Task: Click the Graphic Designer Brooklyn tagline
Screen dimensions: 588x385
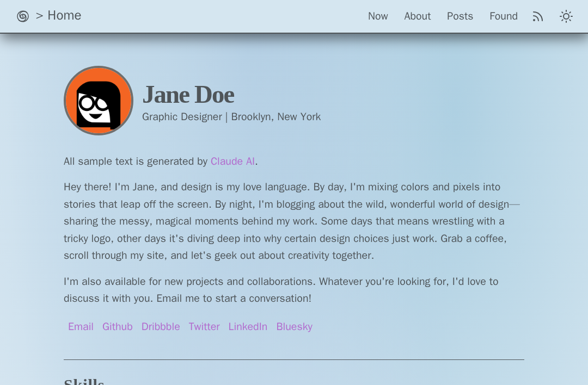Action: pyautogui.click(x=231, y=117)
